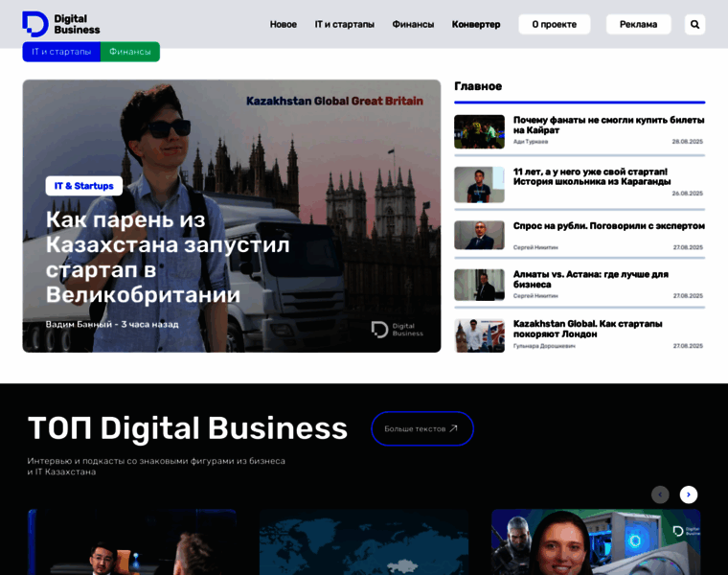Screen dimensions: 728x575
Task: Open the Новое menu item
Action: (x=284, y=24)
